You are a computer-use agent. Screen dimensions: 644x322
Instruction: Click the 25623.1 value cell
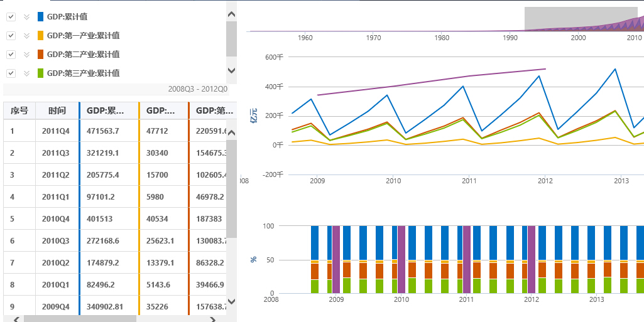click(164, 241)
